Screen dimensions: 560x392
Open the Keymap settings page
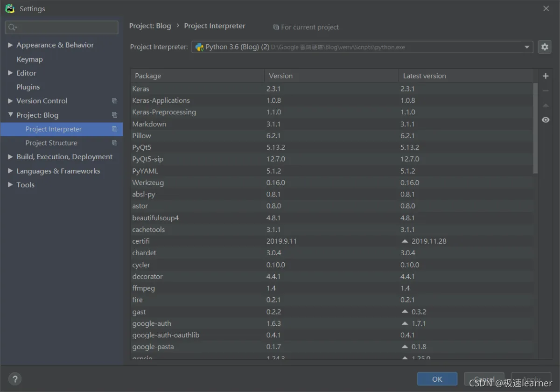(29, 59)
